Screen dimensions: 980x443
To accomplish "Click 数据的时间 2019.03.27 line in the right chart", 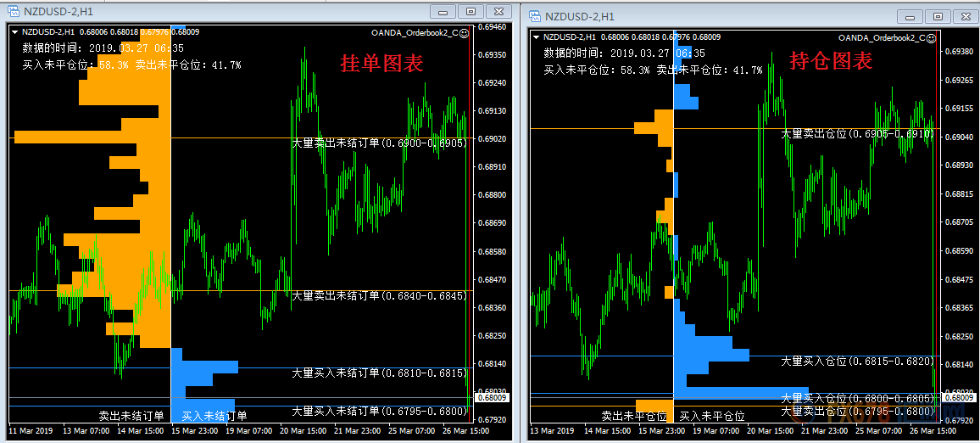I will [625, 53].
